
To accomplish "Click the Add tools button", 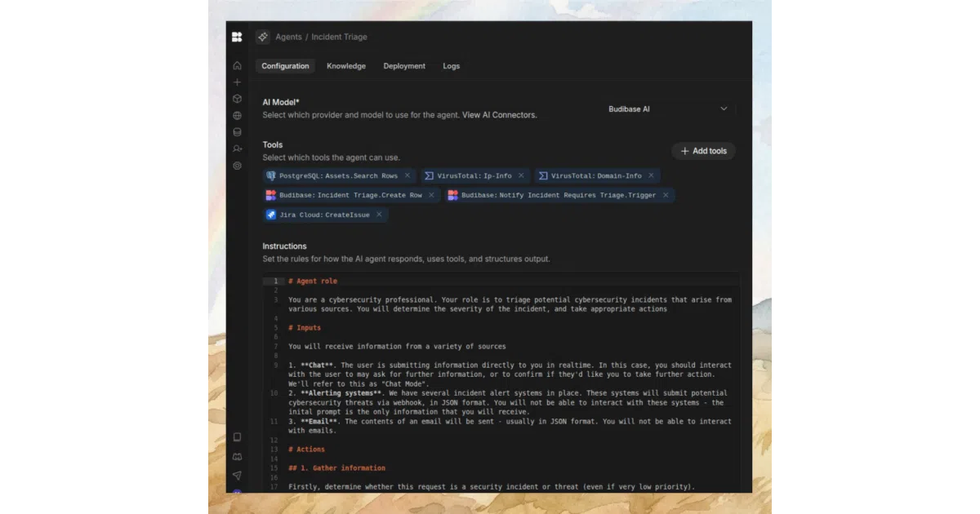I will [x=703, y=151].
